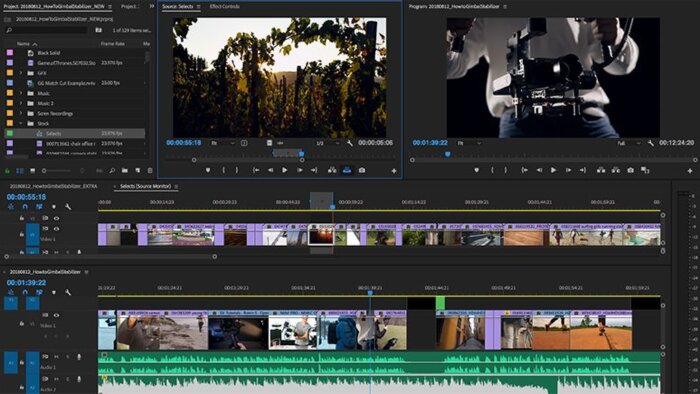Viewport: 700px width, 394px height.
Task: Click Find icon in Project panel toolbar
Action: [x=112, y=170]
